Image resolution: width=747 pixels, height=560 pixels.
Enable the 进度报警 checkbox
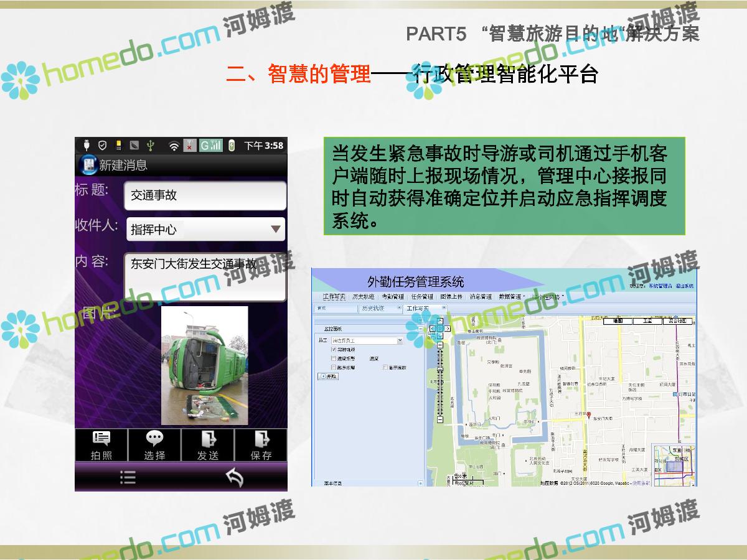334,358
